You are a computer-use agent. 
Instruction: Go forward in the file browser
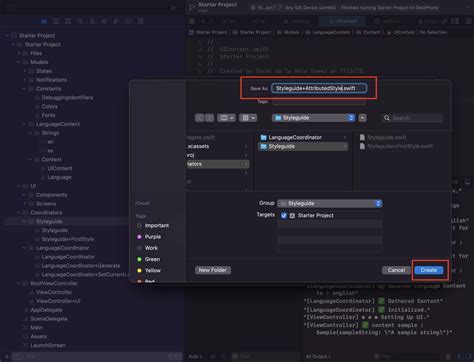209,118
